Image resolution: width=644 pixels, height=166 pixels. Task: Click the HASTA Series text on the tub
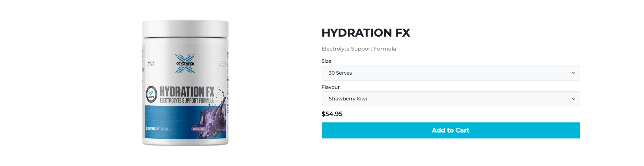[151, 64]
